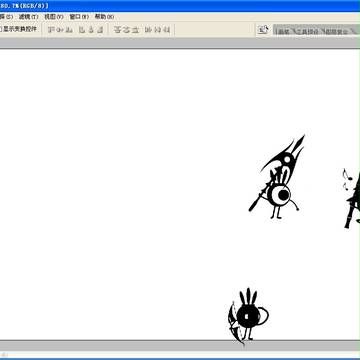The image size is (360, 360).
Task: Open the 帮助(H) Help menu
Action: click(x=104, y=17)
